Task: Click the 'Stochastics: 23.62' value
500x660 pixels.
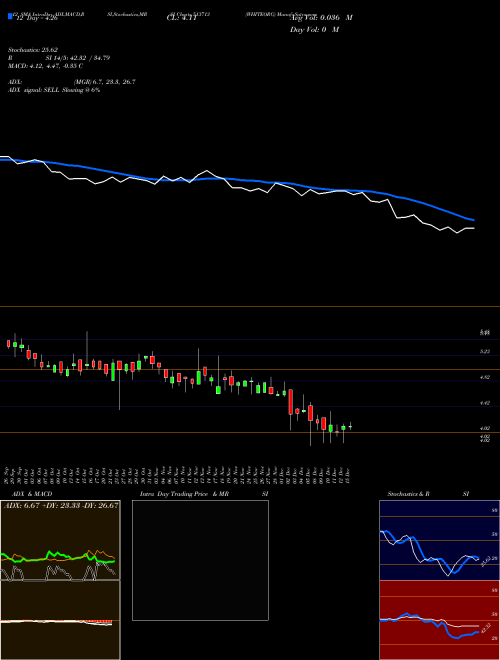Action: (x=33, y=50)
